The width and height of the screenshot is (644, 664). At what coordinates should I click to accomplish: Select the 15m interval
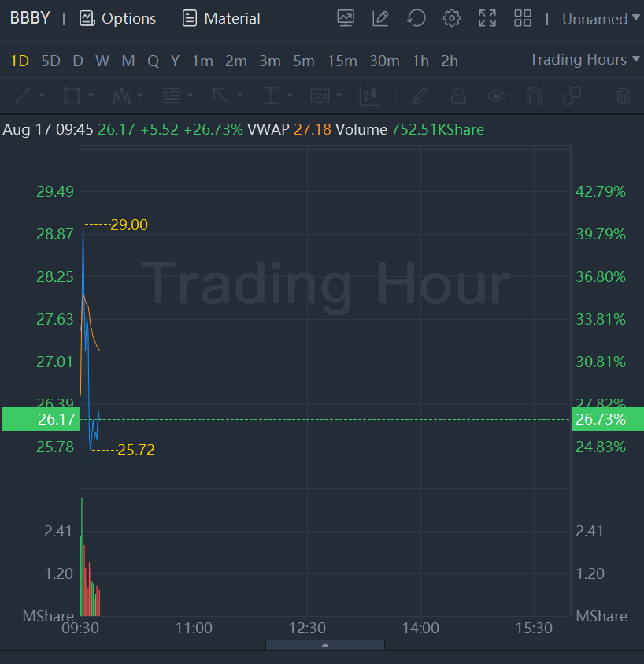point(342,61)
